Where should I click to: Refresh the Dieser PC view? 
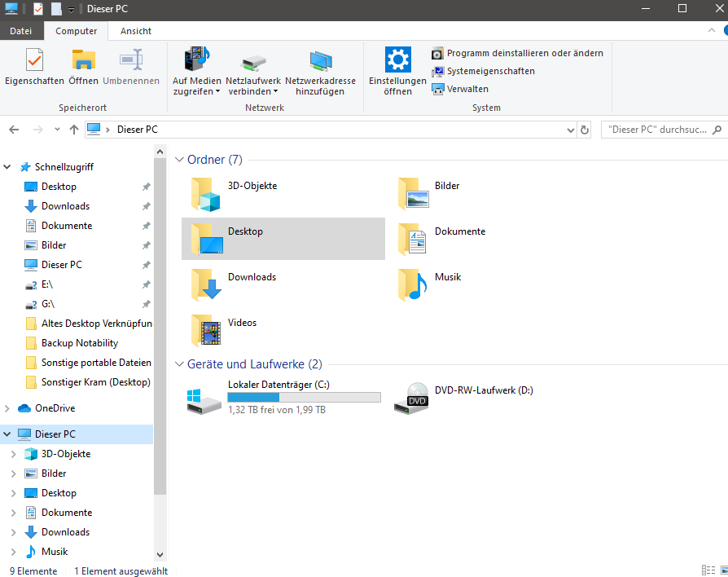585,130
